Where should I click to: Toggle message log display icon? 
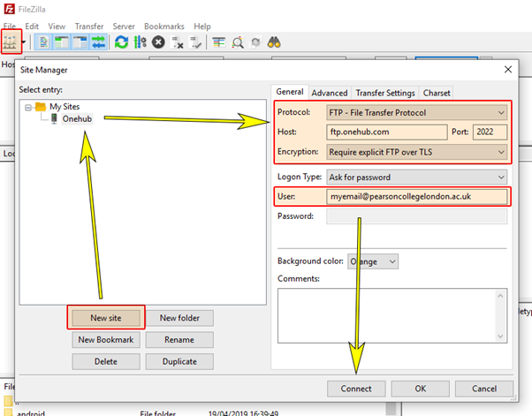pos(44,42)
